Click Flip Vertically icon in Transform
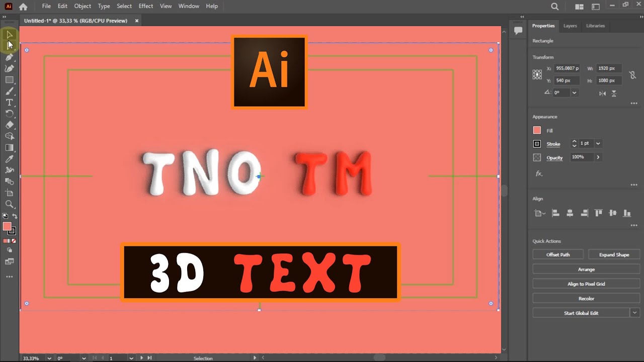644x362 pixels. pyautogui.click(x=614, y=93)
